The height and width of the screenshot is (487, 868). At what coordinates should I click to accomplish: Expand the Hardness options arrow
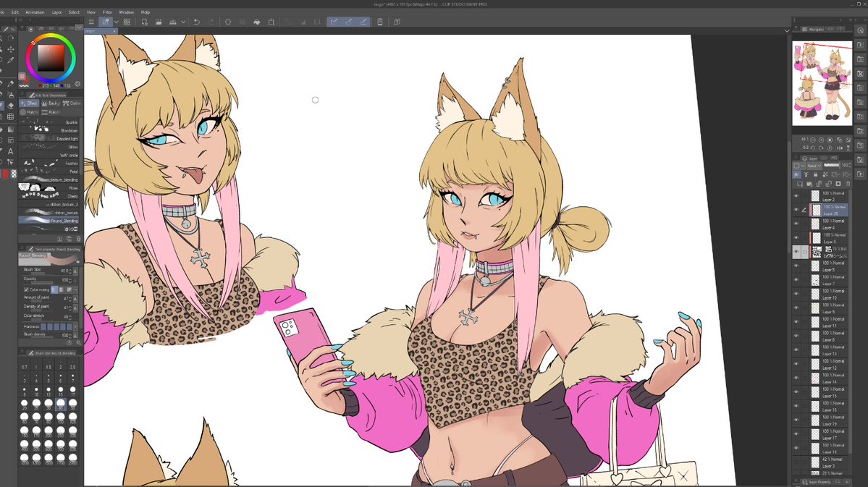tap(76, 326)
